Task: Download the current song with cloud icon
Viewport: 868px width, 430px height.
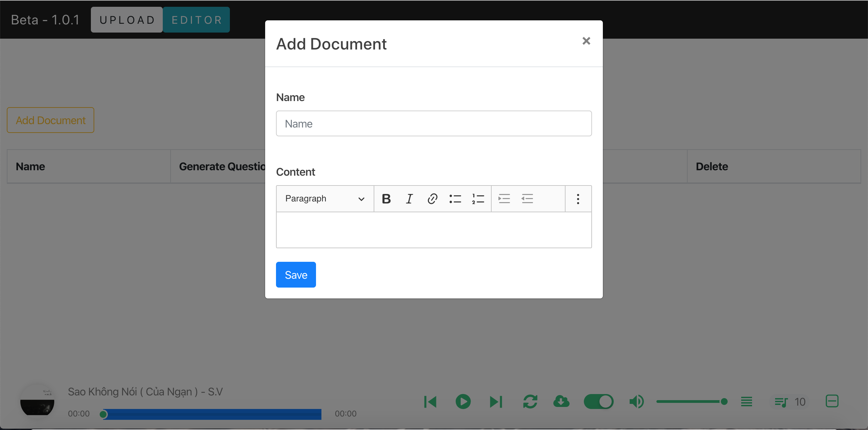Action: click(561, 402)
